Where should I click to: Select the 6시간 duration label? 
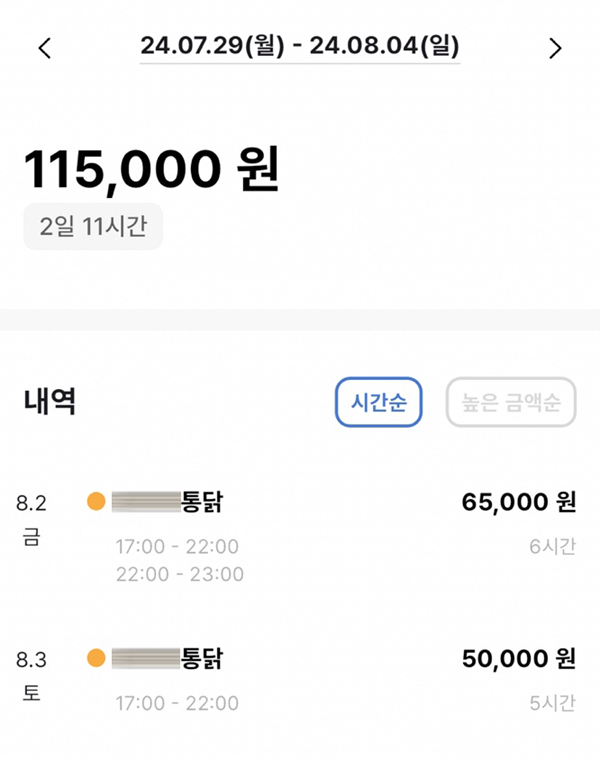pyautogui.click(x=552, y=546)
